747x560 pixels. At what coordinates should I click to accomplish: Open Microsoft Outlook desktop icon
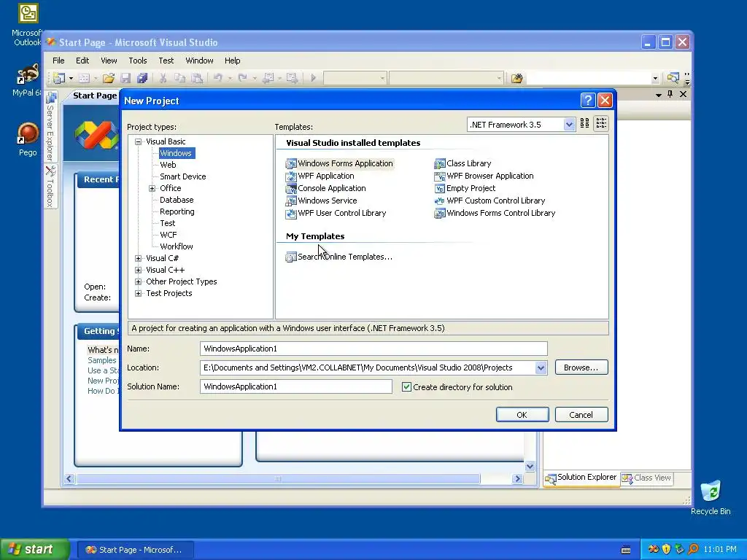[28, 25]
